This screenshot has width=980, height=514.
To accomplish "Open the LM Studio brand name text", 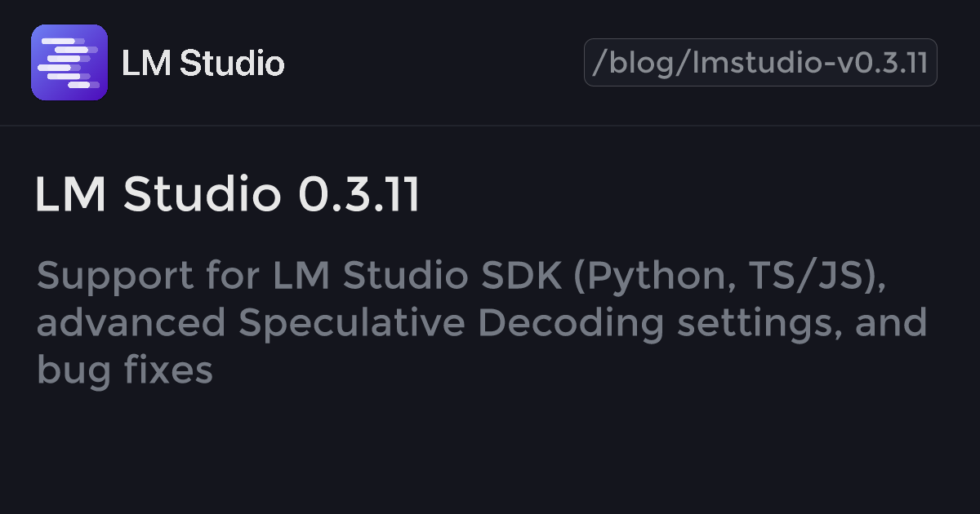I will click(203, 63).
